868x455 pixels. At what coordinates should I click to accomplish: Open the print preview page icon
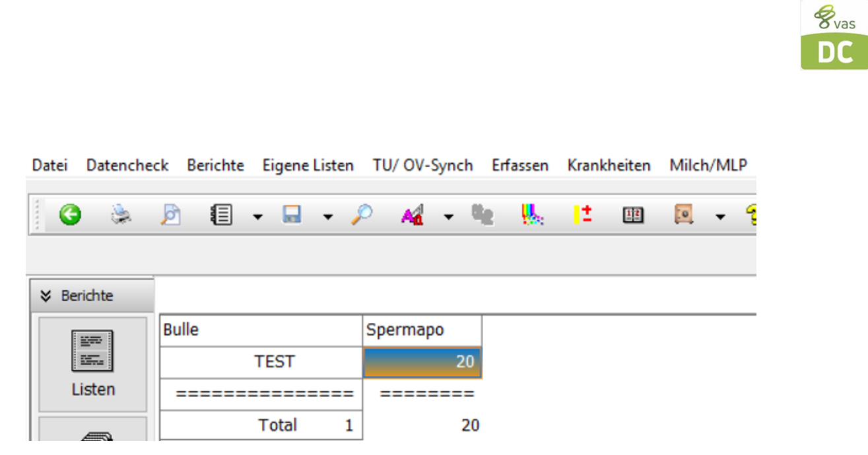(171, 215)
